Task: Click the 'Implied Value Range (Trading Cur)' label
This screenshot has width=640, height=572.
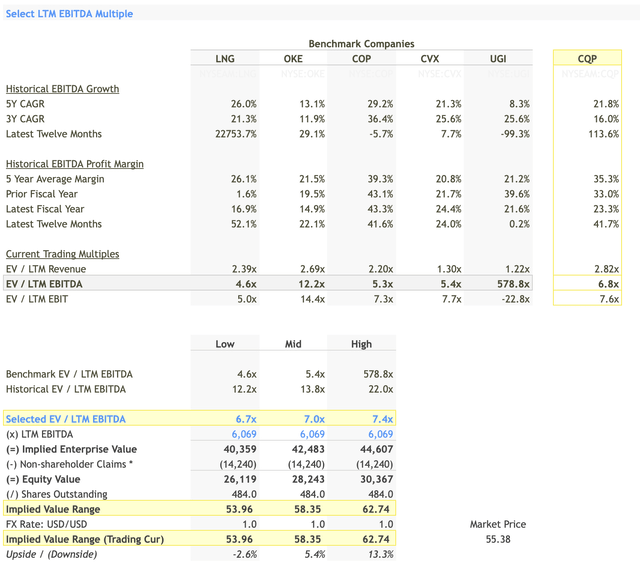Action: tap(84, 539)
